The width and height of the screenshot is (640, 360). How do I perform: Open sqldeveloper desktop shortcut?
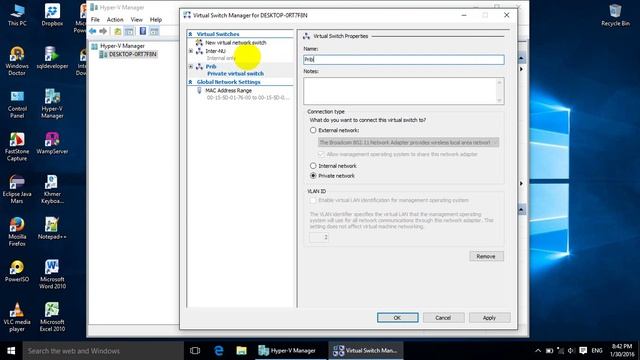[52, 58]
